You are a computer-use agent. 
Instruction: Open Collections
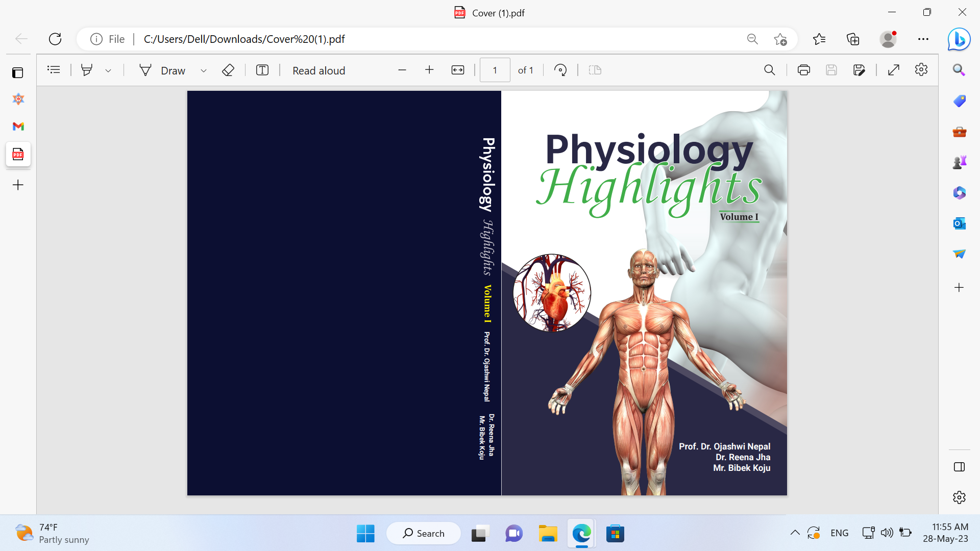click(x=853, y=39)
